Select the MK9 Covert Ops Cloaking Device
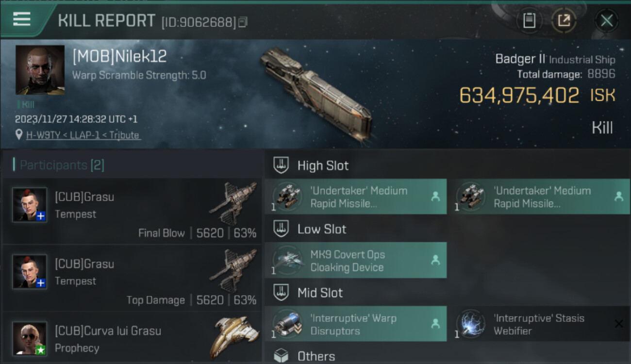The image size is (631, 364). pyautogui.click(x=355, y=261)
